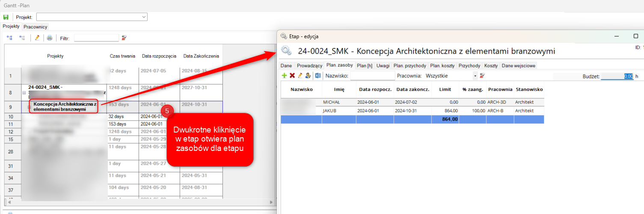Select the Koncepcja Architektoniczna stage row in Gantt
644x214 pixels.
pyautogui.click(x=113, y=107)
